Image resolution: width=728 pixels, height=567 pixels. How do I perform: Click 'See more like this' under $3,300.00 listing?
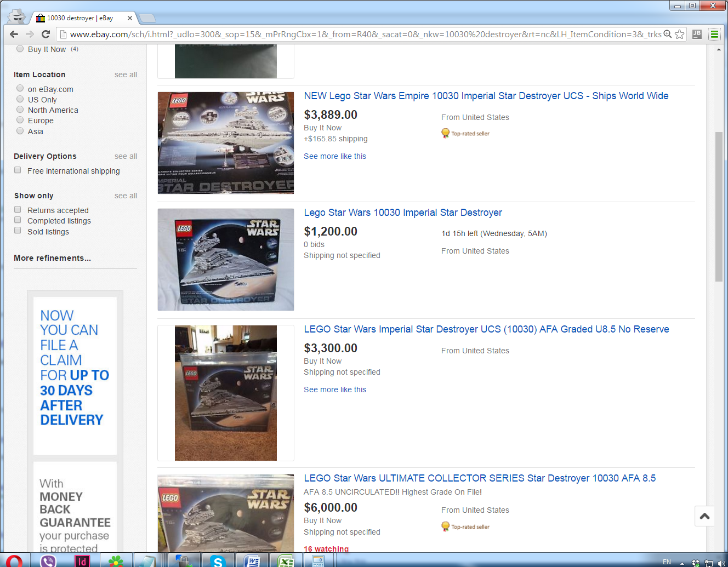coord(335,390)
